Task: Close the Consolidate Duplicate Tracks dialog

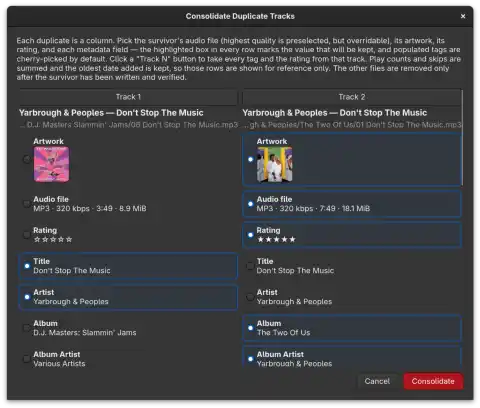Action: (463, 16)
